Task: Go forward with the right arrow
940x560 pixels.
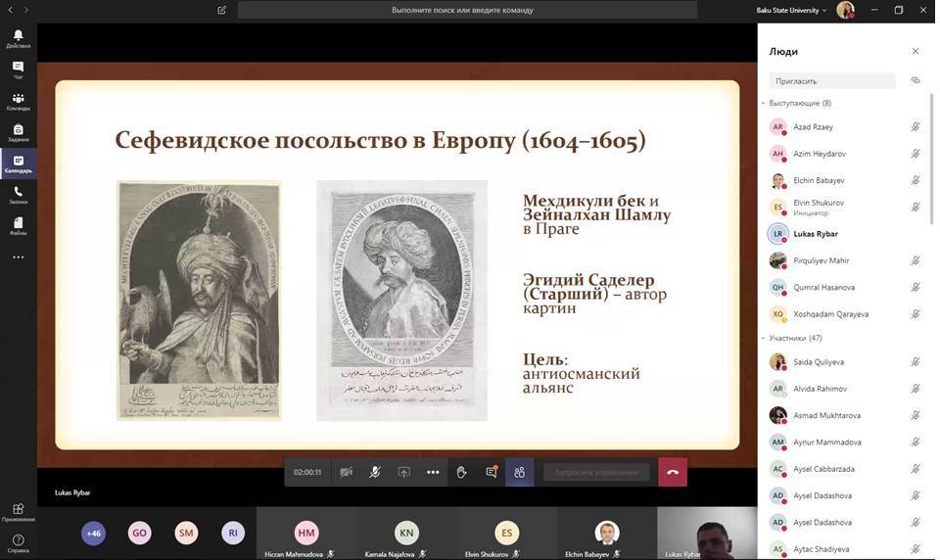Action: (x=25, y=10)
